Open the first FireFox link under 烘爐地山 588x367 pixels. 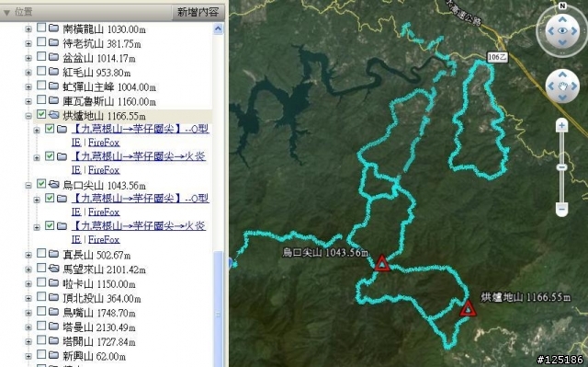tap(104, 143)
